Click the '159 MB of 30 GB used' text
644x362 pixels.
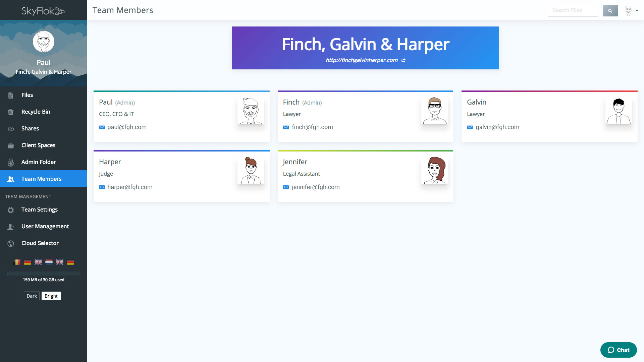(44, 280)
